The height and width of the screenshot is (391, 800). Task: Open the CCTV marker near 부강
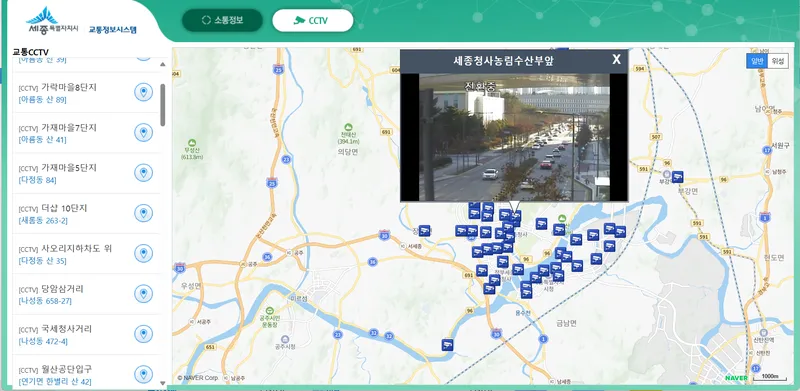[x=677, y=177]
